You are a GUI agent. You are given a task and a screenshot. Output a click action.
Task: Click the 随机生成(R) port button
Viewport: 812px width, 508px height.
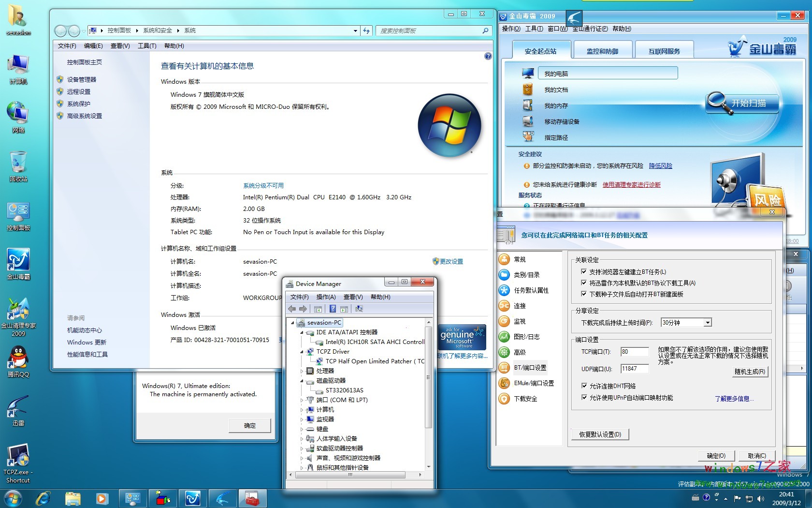pos(750,372)
